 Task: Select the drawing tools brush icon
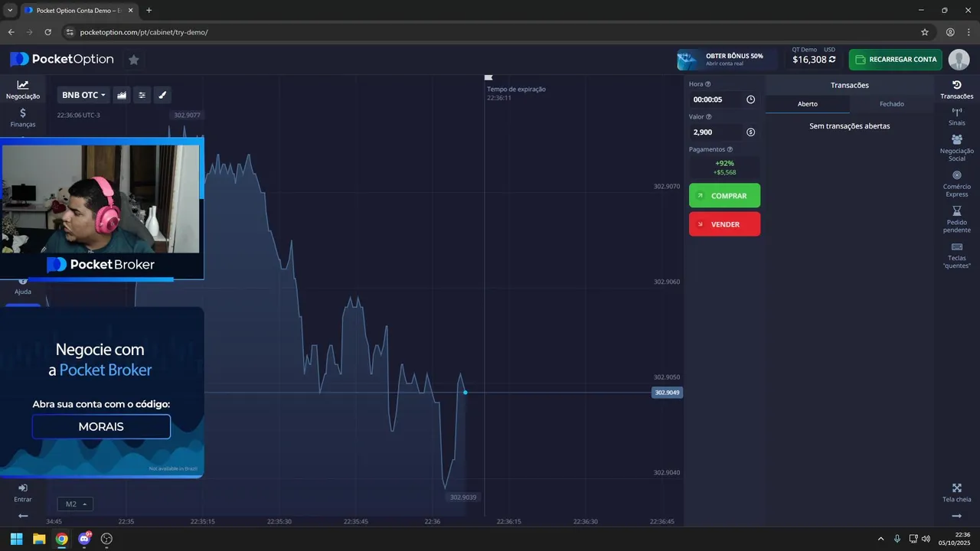(162, 95)
